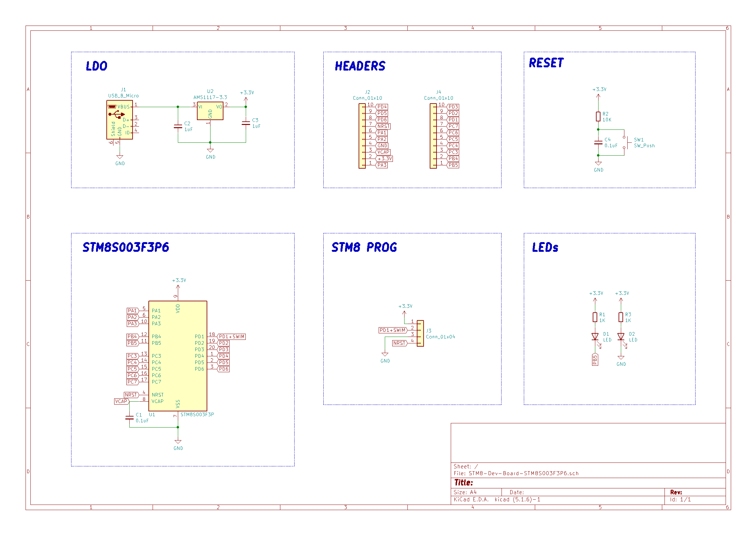The width and height of the screenshot is (756, 535).
Task: Click the VCAP label next to microcontroller pin 8
Action: (122, 402)
